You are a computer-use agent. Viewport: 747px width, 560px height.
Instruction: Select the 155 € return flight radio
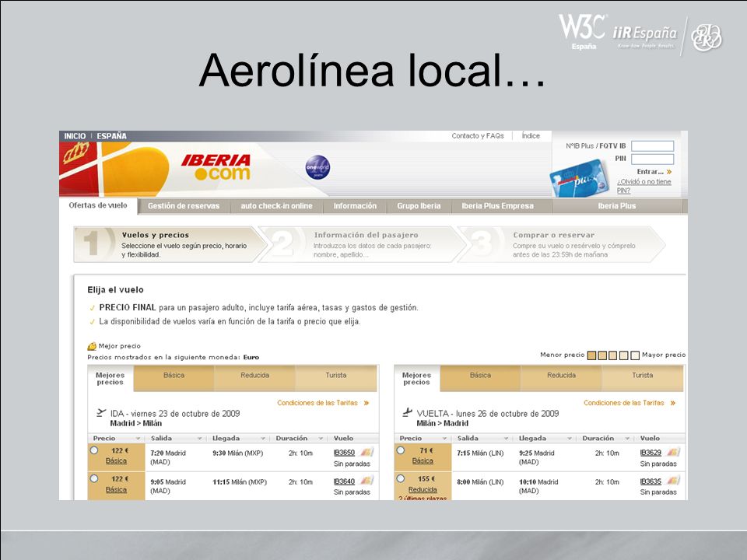[x=401, y=478]
